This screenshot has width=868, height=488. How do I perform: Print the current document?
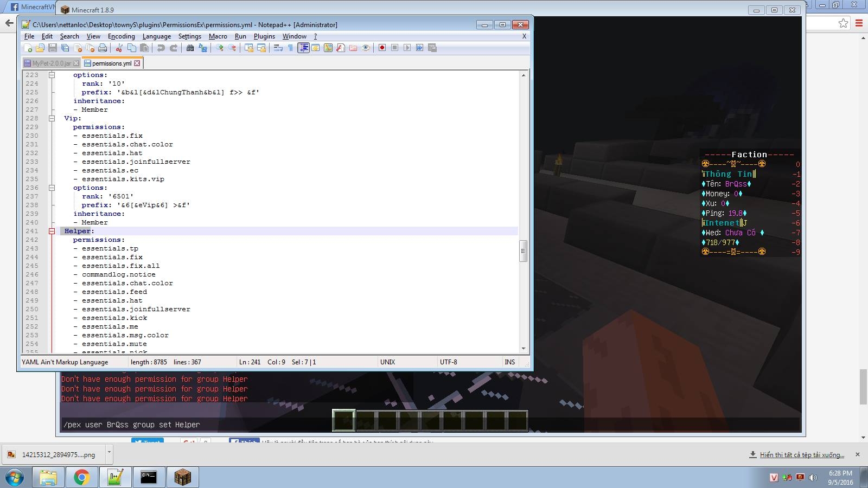tap(103, 48)
